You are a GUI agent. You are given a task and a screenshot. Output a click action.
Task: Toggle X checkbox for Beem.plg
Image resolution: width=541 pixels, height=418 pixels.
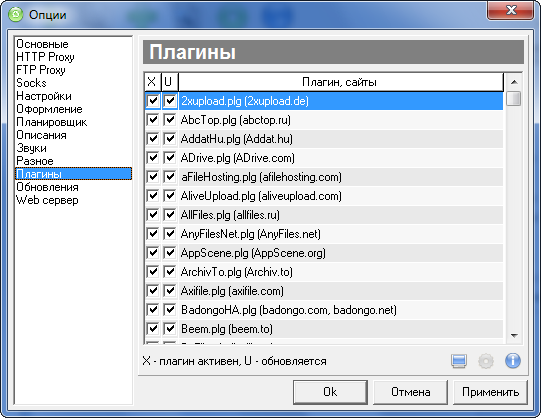coord(153,329)
